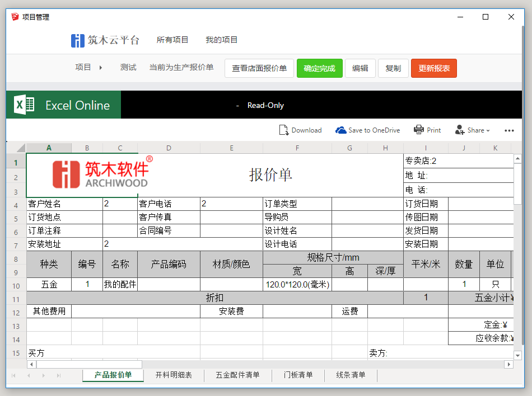Click the Save to OneDrive cloud icon
This screenshot has height=396, width=532.
(x=340, y=130)
